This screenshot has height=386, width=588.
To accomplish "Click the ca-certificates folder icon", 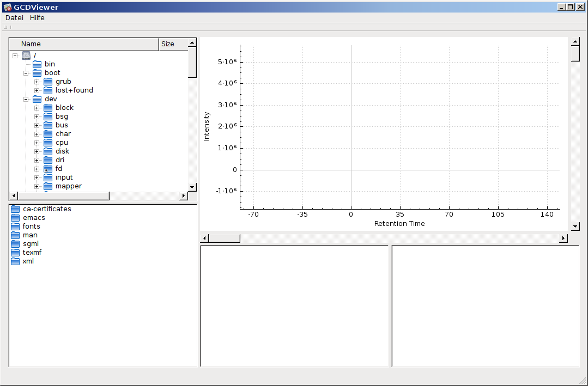I will (15, 209).
